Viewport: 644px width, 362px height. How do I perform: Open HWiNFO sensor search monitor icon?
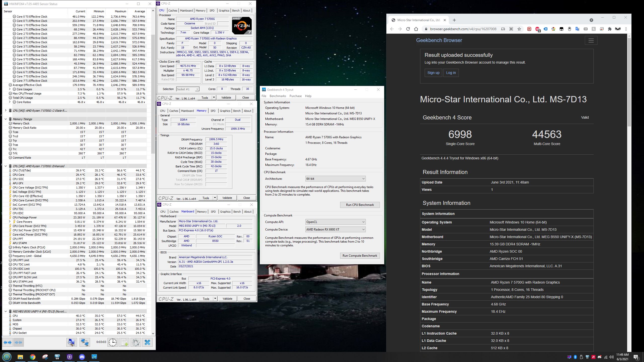point(71,342)
